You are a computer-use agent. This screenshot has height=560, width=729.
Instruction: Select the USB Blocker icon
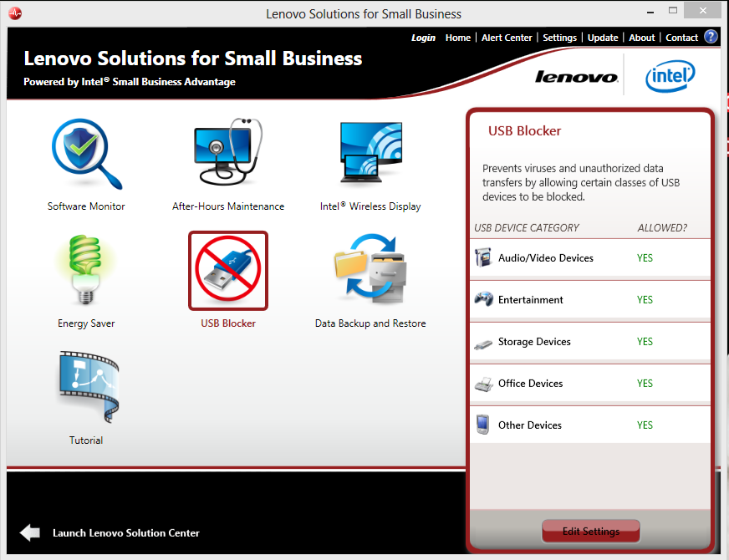pos(228,271)
